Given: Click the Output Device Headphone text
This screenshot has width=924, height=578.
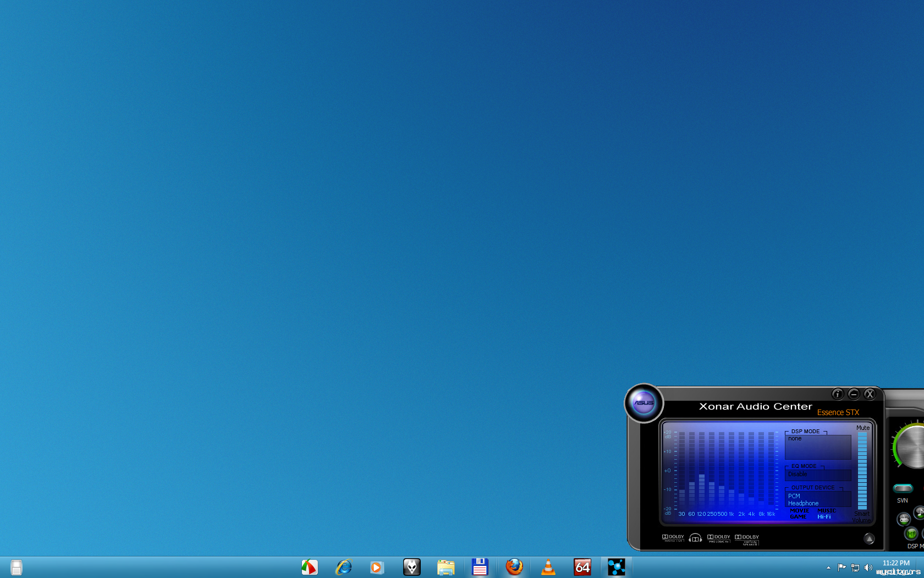Looking at the screenshot, I should click(803, 503).
